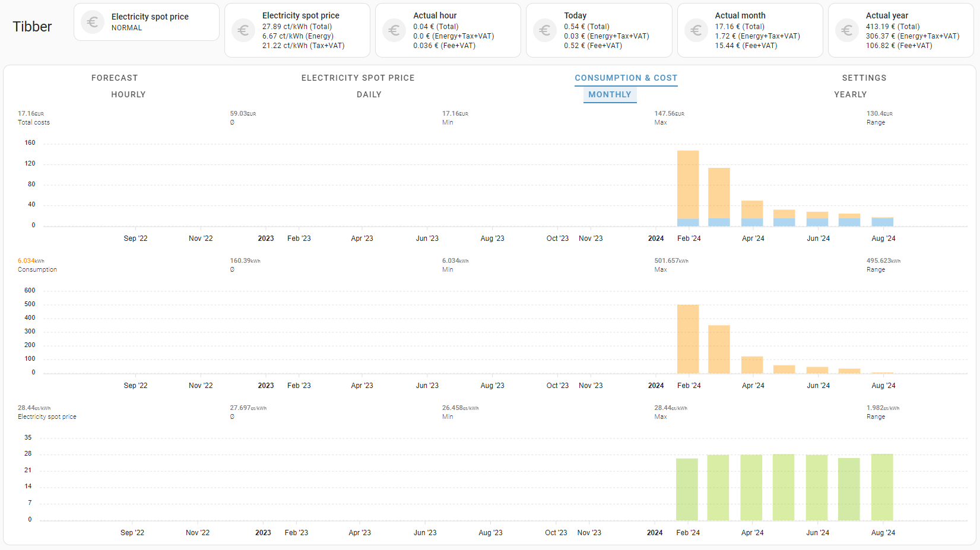This screenshot has width=980, height=550.
Task: Click the 59.03 EUR average cost value
Action: click(x=243, y=113)
